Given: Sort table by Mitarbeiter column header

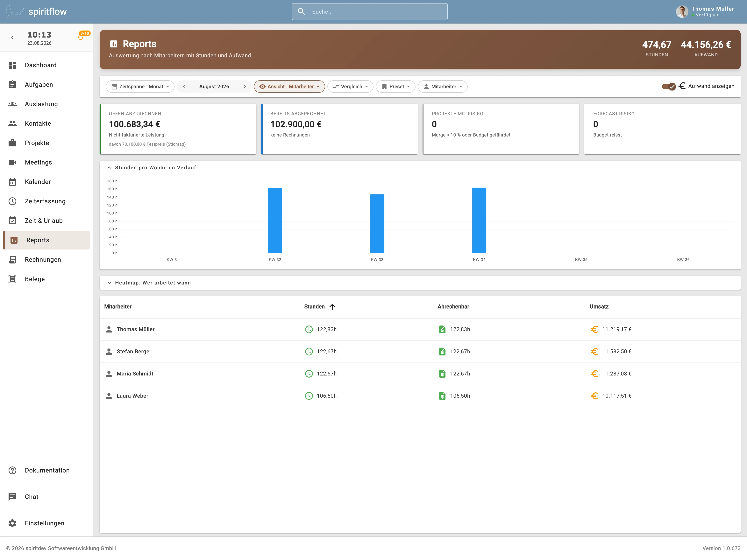Looking at the screenshot, I should coord(118,306).
